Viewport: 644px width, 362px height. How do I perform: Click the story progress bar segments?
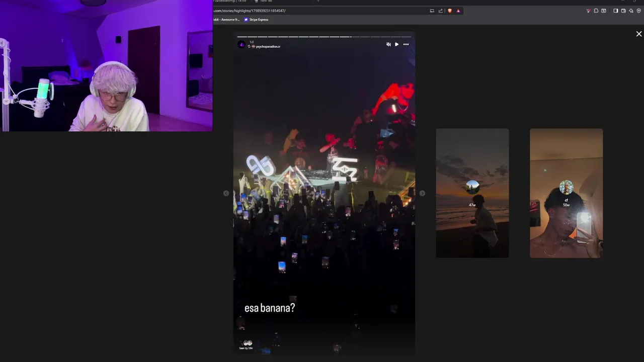(324, 37)
